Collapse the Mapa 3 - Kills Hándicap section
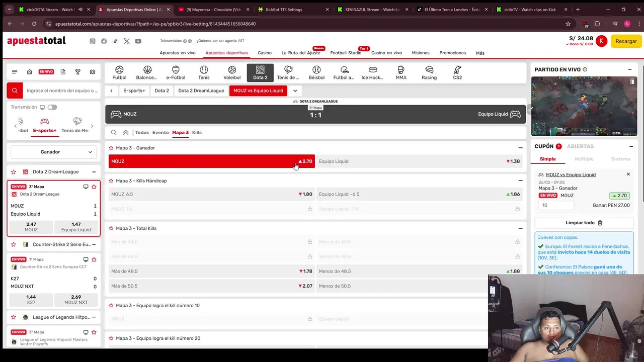The width and height of the screenshot is (644, 362). point(520,180)
